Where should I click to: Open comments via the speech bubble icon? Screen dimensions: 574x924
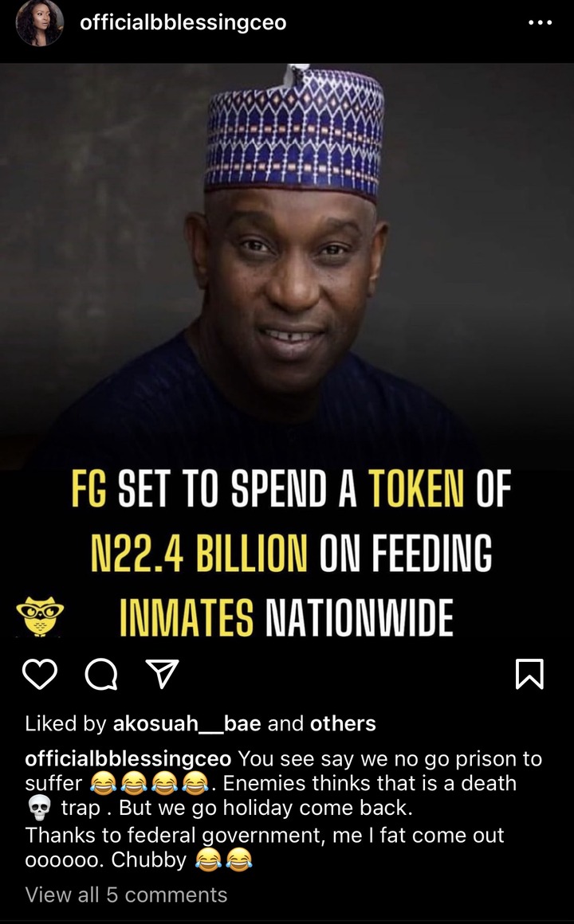pyautogui.click(x=101, y=674)
